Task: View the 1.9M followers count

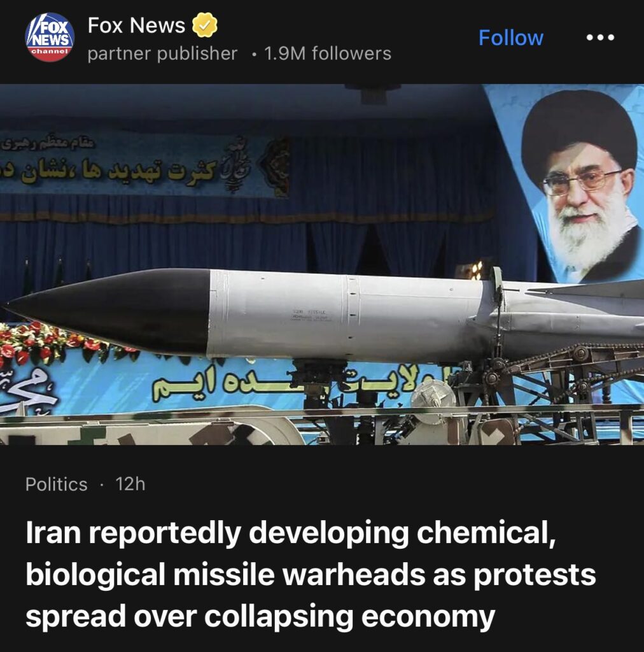Action: [x=327, y=53]
